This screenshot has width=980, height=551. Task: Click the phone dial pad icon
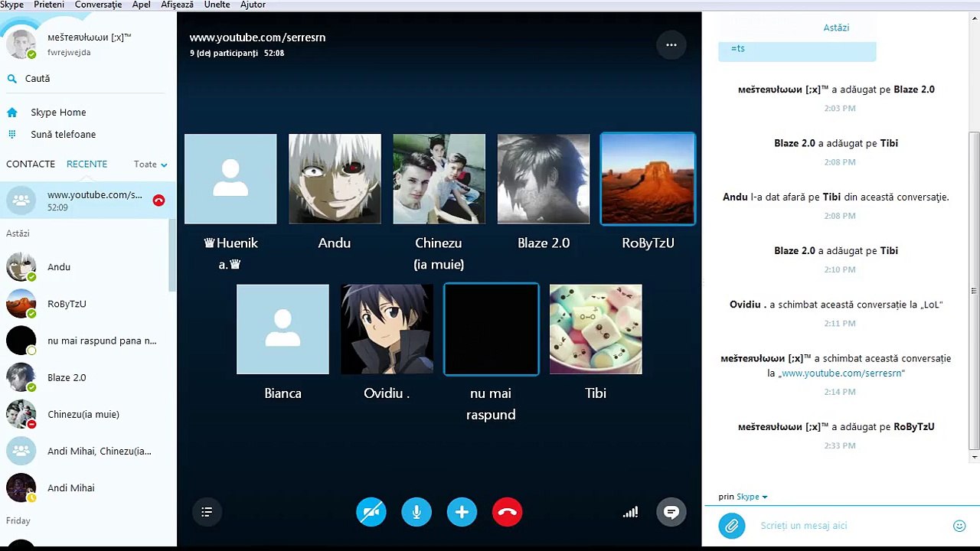12,135
